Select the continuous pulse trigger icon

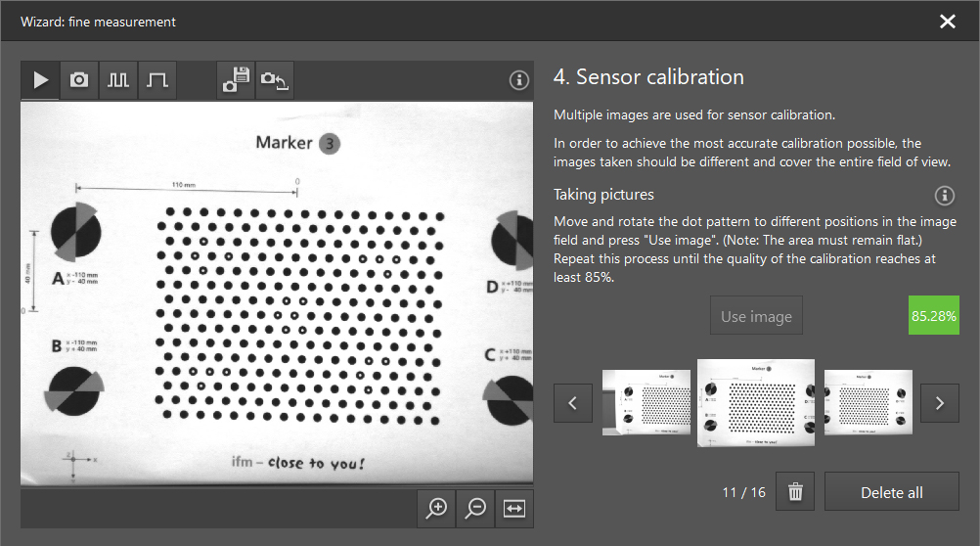click(118, 80)
